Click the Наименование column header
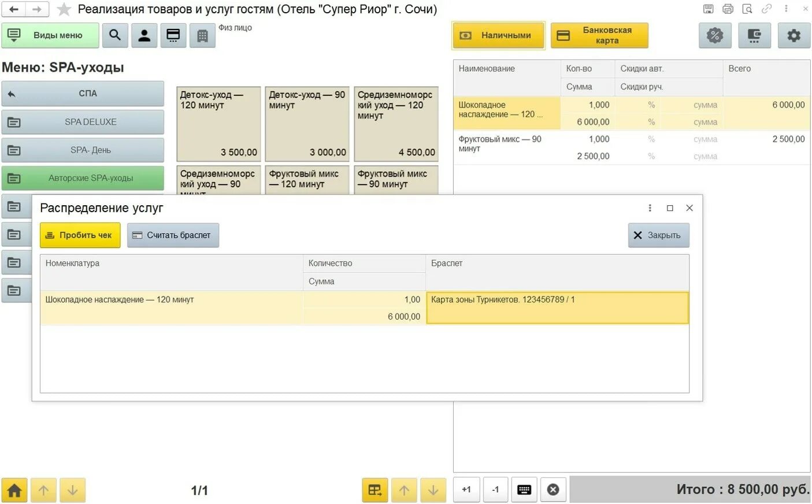The width and height of the screenshot is (812, 504). 507,77
